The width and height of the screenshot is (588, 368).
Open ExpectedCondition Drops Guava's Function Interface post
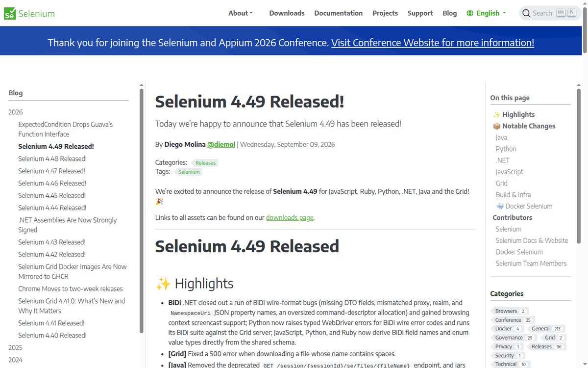(x=66, y=129)
